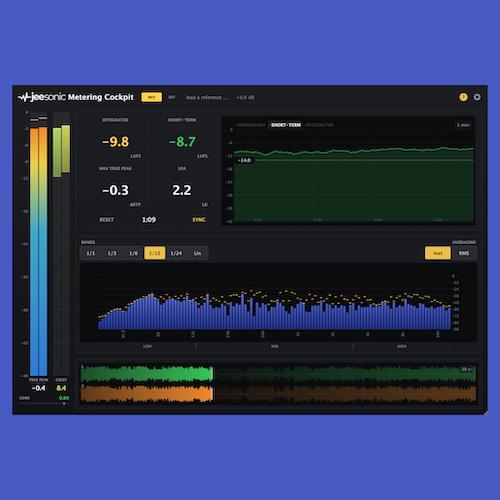Screen dimensions: 500x500
Task: Click the LRA 2.2 value
Action: coord(182,190)
